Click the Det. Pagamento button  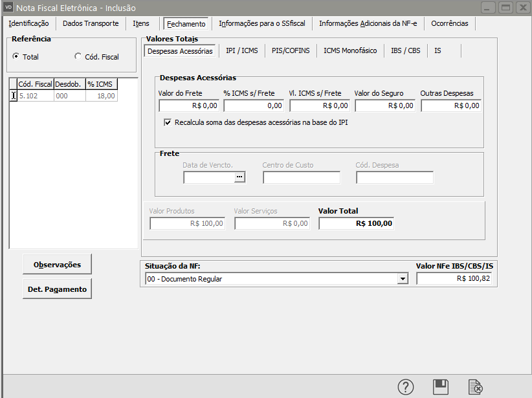57,289
